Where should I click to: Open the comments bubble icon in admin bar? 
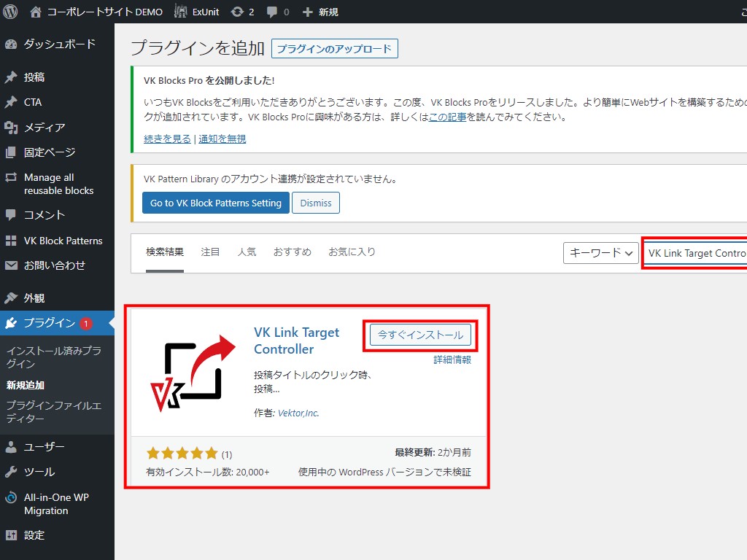pyautogui.click(x=272, y=12)
